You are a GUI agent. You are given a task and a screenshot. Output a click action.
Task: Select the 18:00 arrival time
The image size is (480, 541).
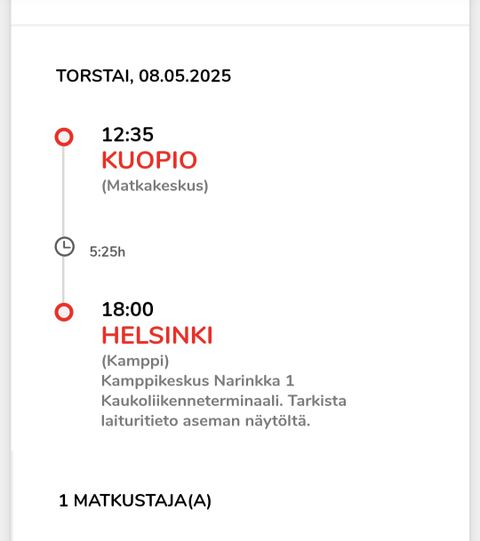click(127, 309)
